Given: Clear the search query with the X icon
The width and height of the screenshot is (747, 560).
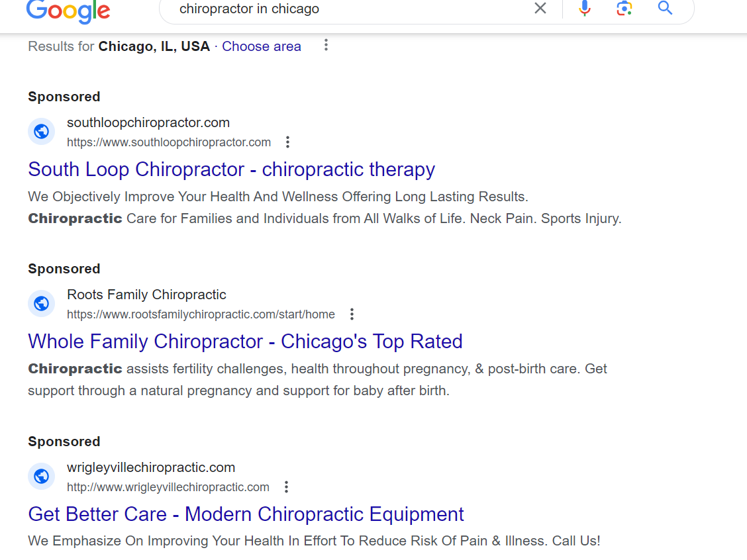Looking at the screenshot, I should point(540,8).
